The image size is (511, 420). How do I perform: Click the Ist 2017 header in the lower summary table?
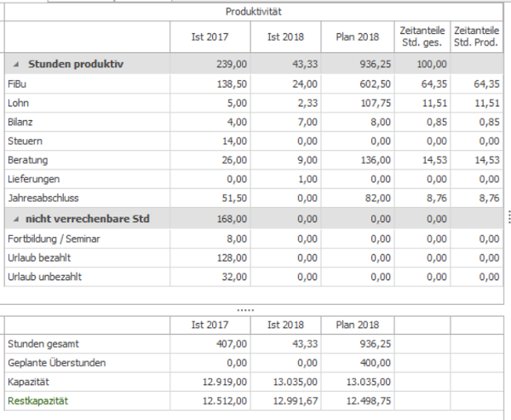coord(210,325)
